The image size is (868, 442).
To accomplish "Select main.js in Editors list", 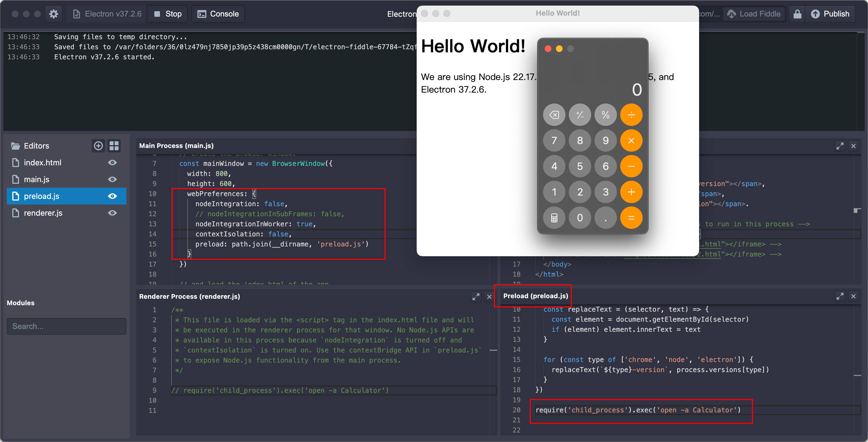I will [x=36, y=179].
